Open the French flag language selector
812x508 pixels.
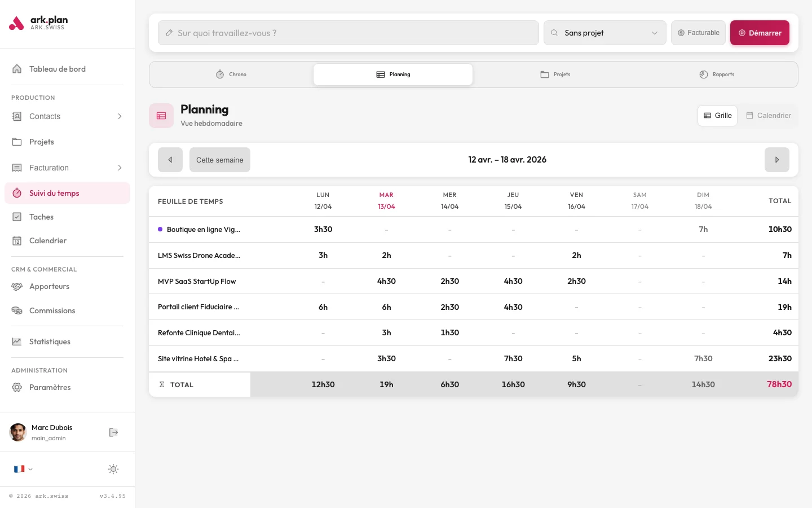coord(23,469)
